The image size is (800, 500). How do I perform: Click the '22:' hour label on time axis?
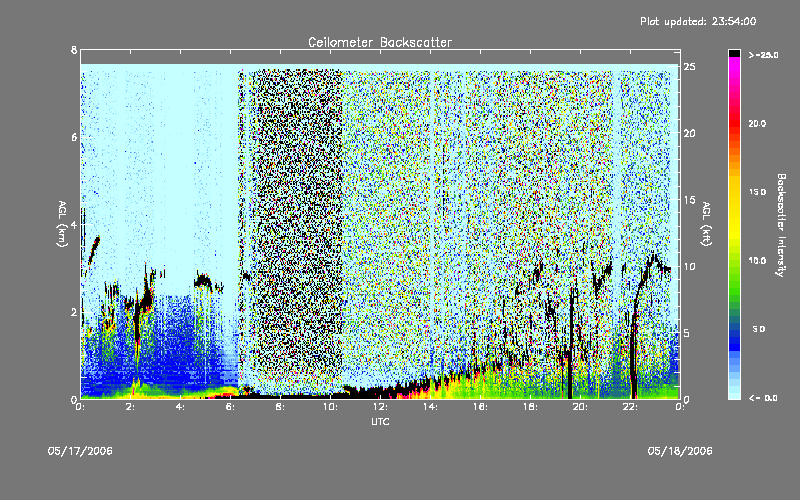click(630, 407)
